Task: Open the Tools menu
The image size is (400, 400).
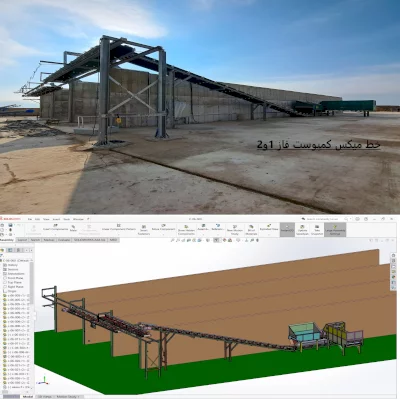Action: (67, 219)
